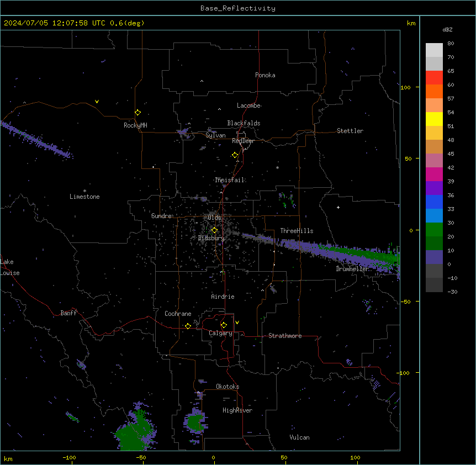Image resolution: width=476 pixels, height=465 pixels.
Task: Click the asterisk marker above Limestone
Action: 84,191
